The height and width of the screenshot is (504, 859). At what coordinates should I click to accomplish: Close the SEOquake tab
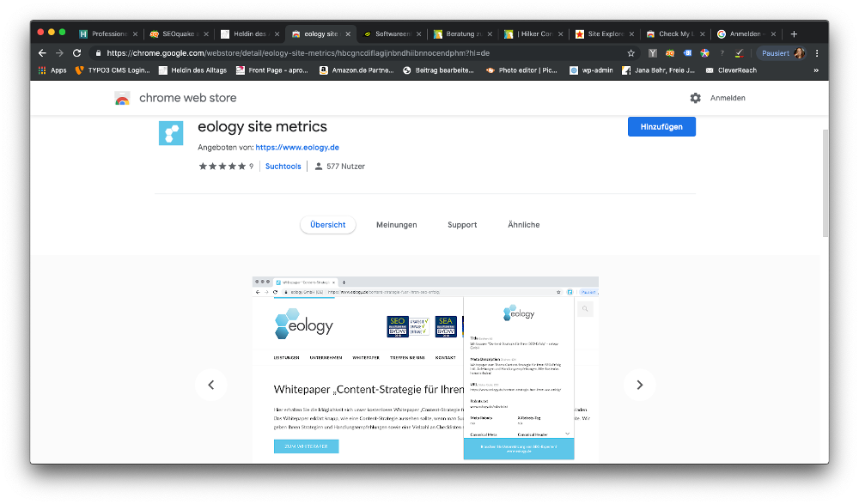pos(206,34)
